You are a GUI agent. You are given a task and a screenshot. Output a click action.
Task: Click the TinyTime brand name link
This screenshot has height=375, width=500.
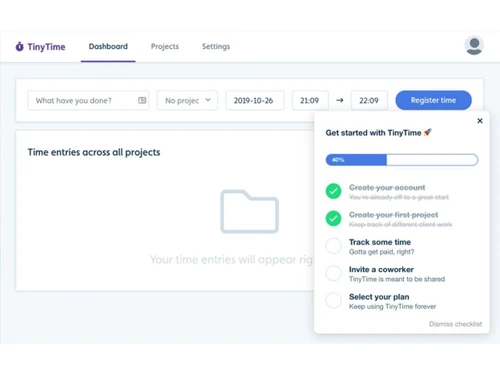point(46,47)
